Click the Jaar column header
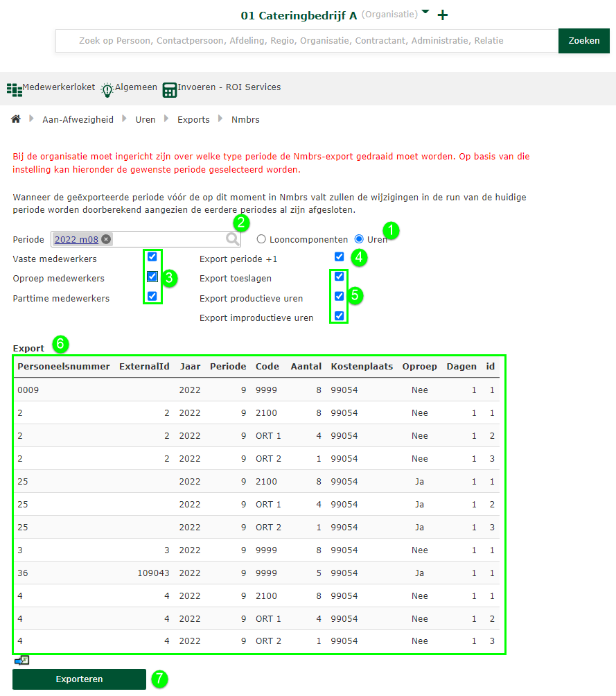 point(190,366)
